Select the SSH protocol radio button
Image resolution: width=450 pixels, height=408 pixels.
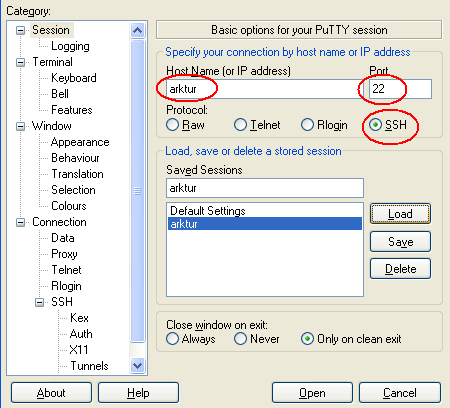click(375, 125)
